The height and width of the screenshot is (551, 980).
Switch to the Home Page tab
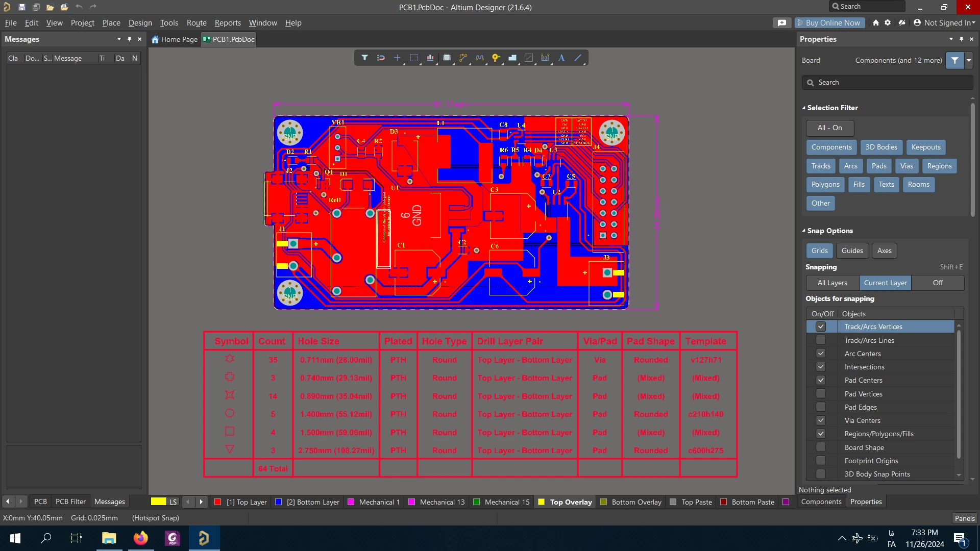point(175,39)
